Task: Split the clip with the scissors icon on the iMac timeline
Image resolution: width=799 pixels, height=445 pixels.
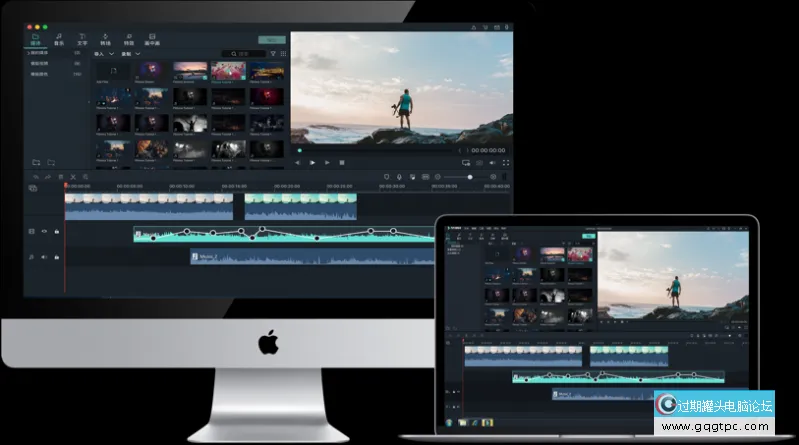Action: 73,177
